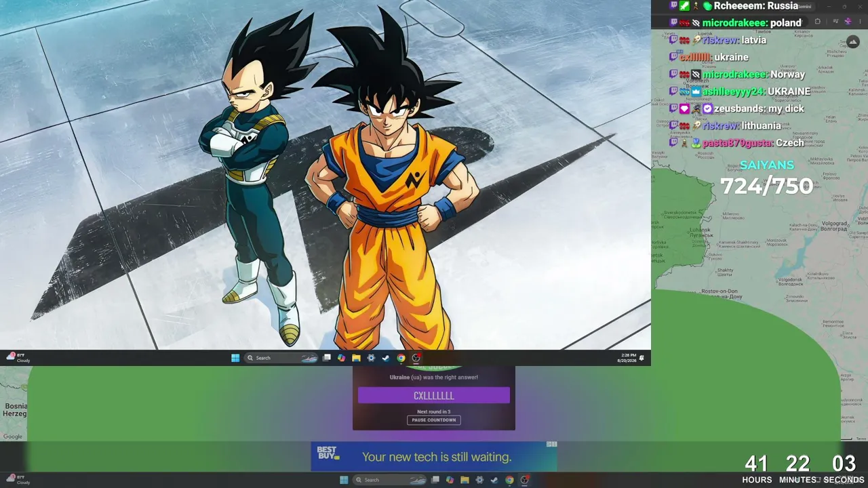This screenshot has width=868, height=488.
Task: Open Settings on the bottom-edge taskbar
Action: point(479,480)
